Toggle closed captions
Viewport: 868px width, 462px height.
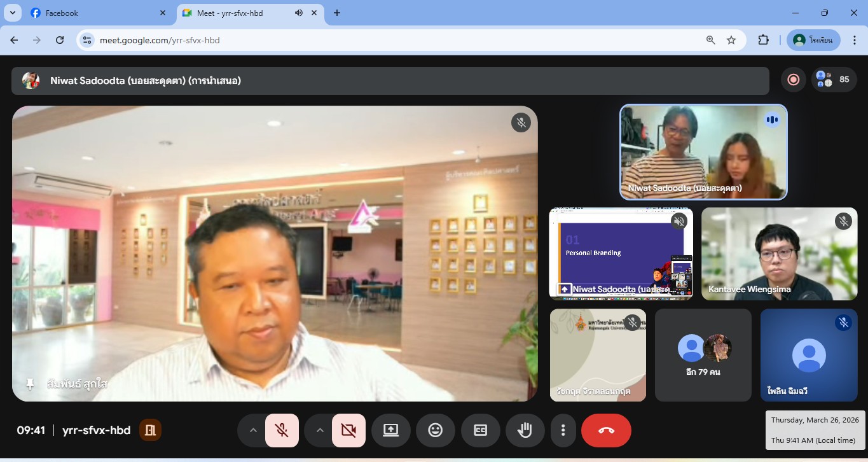(x=480, y=430)
